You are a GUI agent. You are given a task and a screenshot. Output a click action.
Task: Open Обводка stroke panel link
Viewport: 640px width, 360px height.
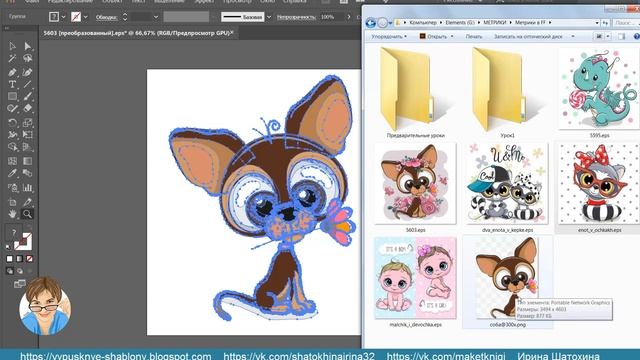click(107, 17)
